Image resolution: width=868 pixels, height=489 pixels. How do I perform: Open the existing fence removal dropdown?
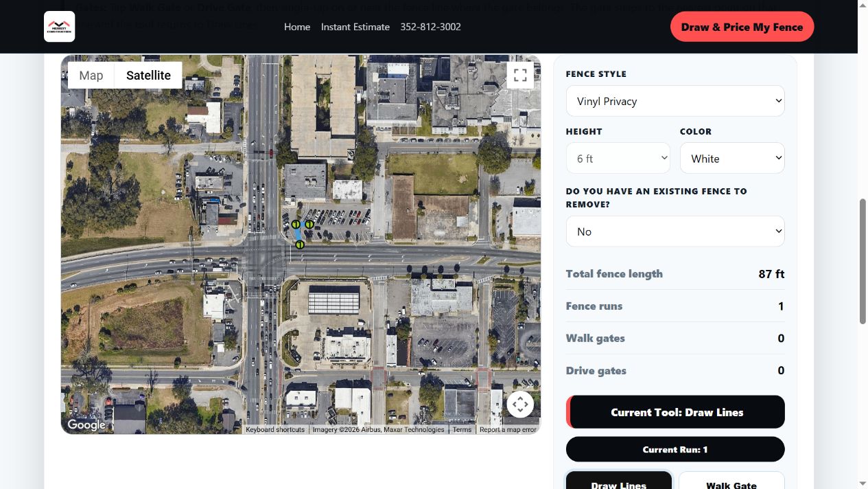pos(675,231)
